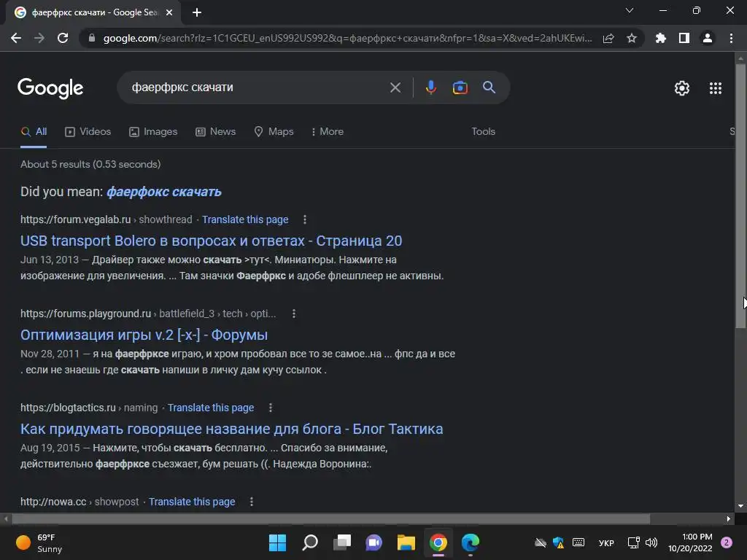Open options for forums.playground.ru result
Screen dimensions: 747x560
click(x=294, y=314)
